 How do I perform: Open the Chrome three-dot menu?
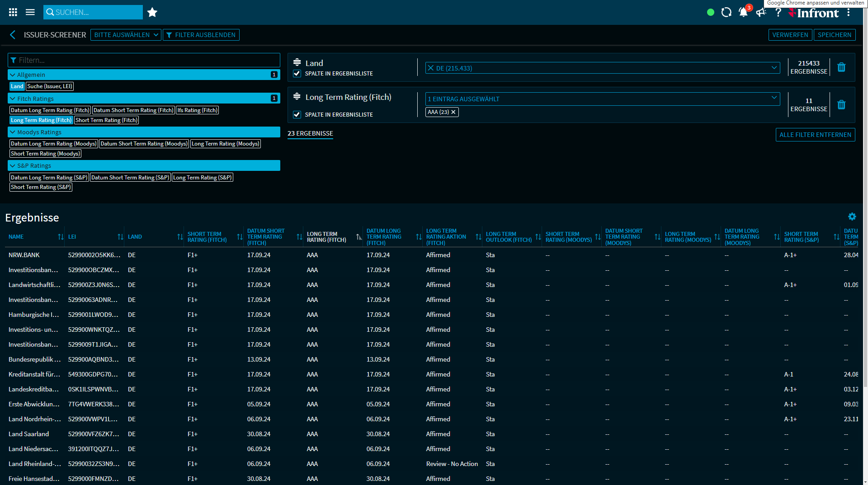coord(849,13)
